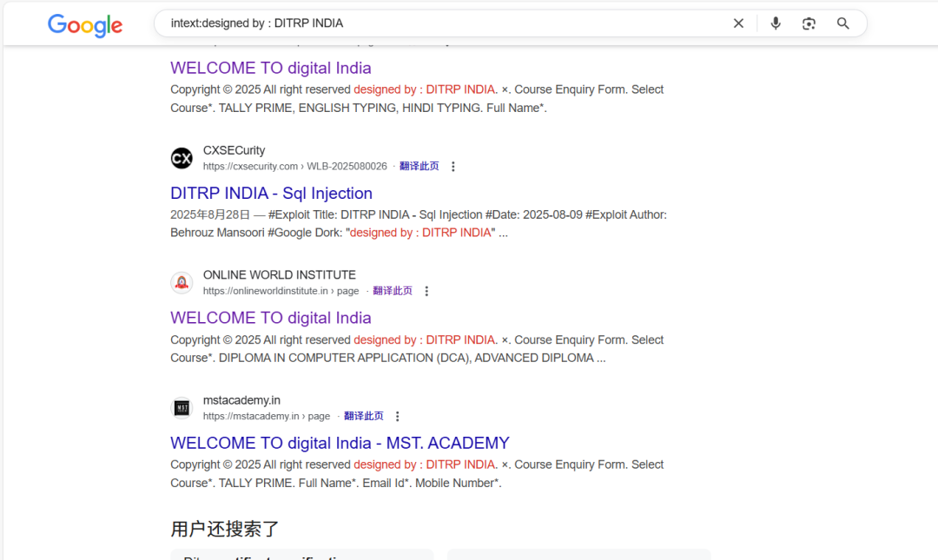Open more options for mstacademy.in result
The height and width of the screenshot is (560, 938).
pyautogui.click(x=397, y=417)
